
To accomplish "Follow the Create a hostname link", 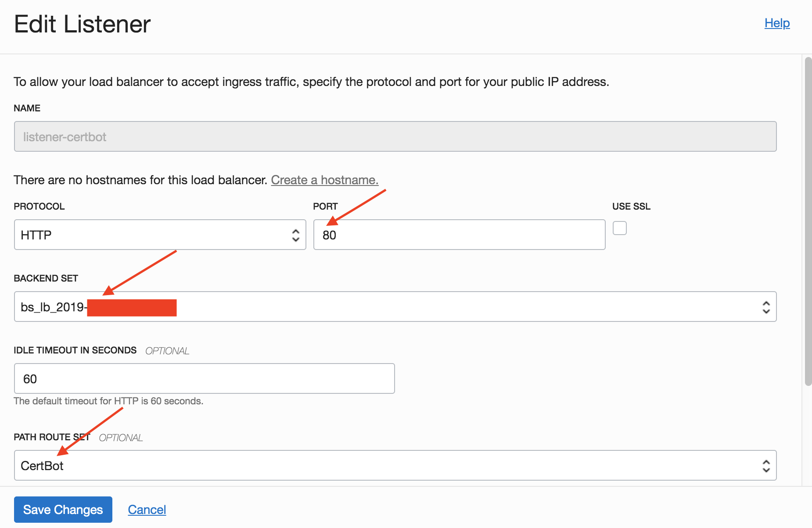I will [324, 180].
